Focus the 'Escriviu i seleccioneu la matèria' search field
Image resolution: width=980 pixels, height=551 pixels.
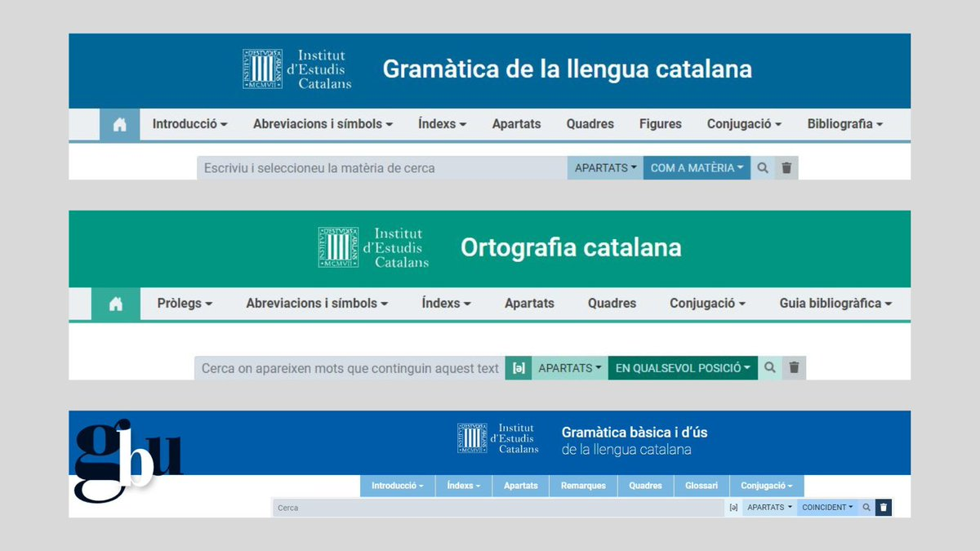(x=382, y=168)
